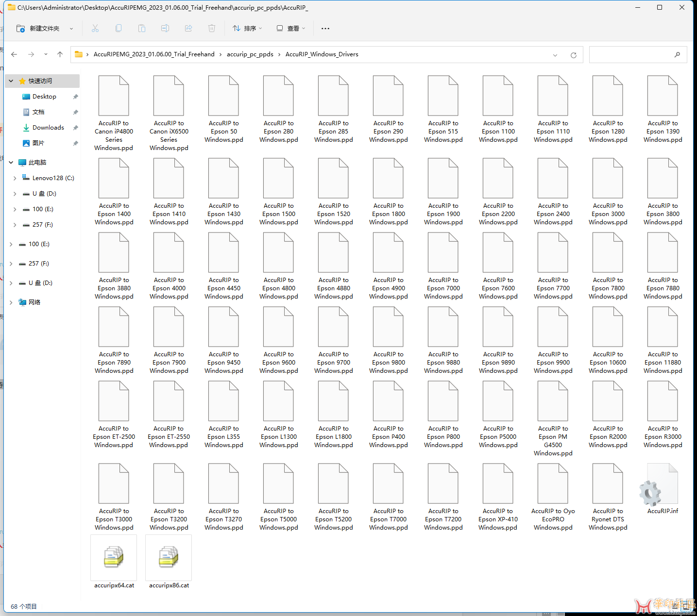This screenshot has height=616, width=697.
Task: Open the three-dot more options menu
Action: (325, 28)
